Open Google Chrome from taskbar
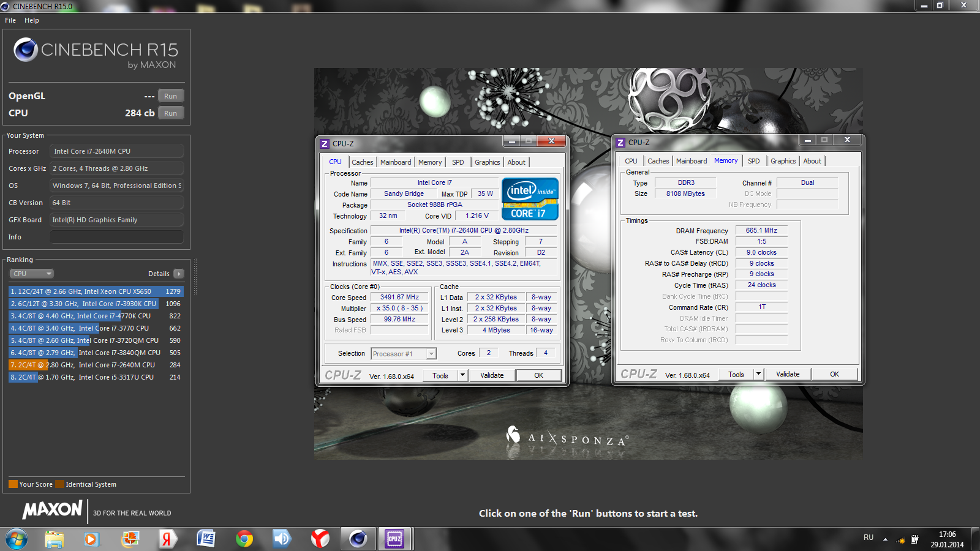The image size is (980, 551). (244, 539)
